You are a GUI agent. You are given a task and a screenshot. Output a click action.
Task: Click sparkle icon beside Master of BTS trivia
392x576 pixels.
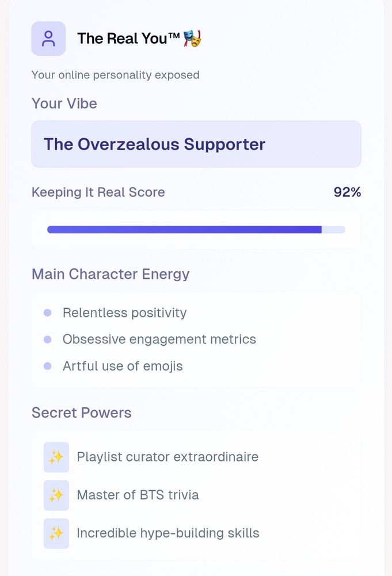pyautogui.click(x=56, y=495)
